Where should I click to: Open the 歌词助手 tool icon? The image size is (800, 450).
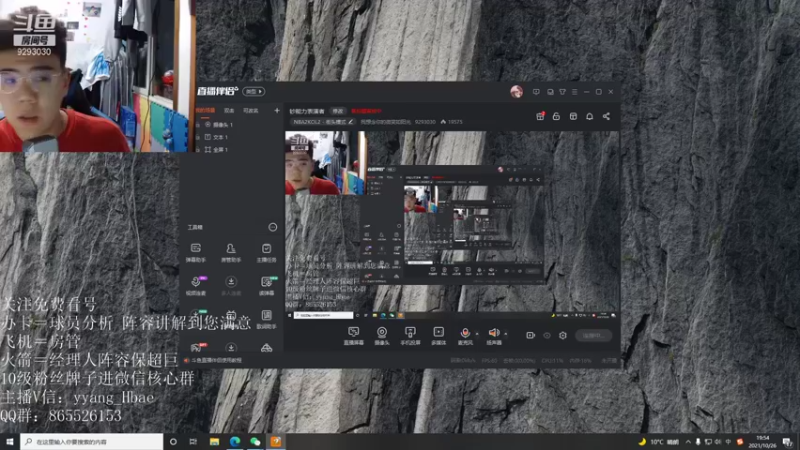pyautogui.click(x=266, y=319)
